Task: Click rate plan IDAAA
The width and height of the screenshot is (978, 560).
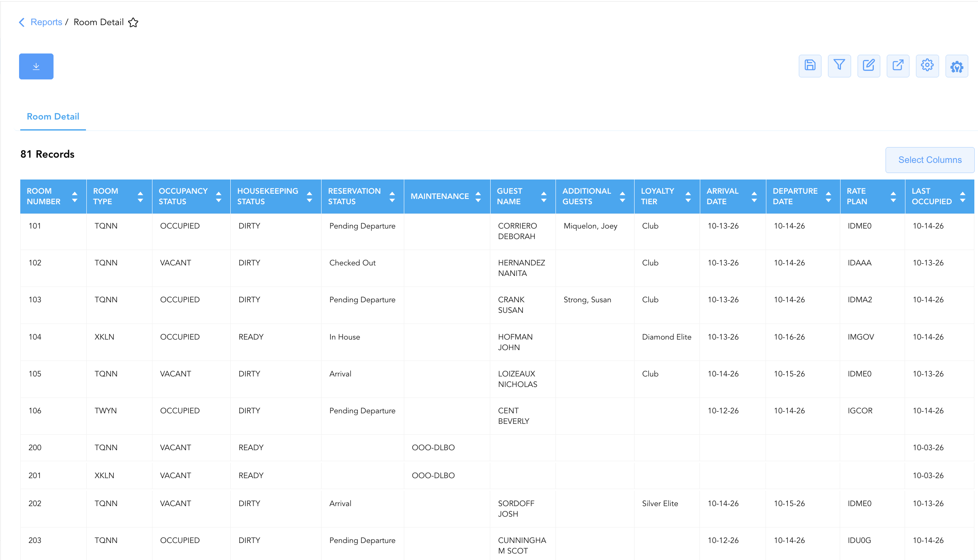Action: (859, 263)
